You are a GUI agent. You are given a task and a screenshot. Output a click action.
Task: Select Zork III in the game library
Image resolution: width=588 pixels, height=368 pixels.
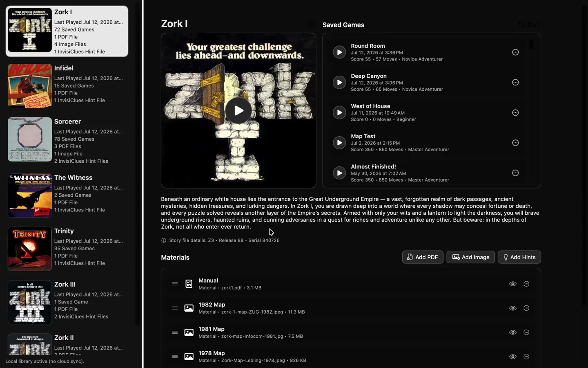67,301
